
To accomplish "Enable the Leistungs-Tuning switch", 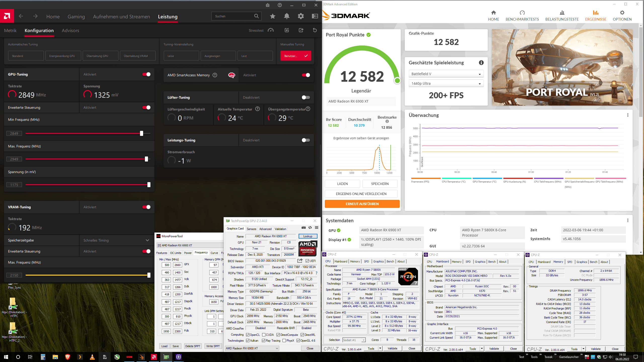I will [306, 140].
